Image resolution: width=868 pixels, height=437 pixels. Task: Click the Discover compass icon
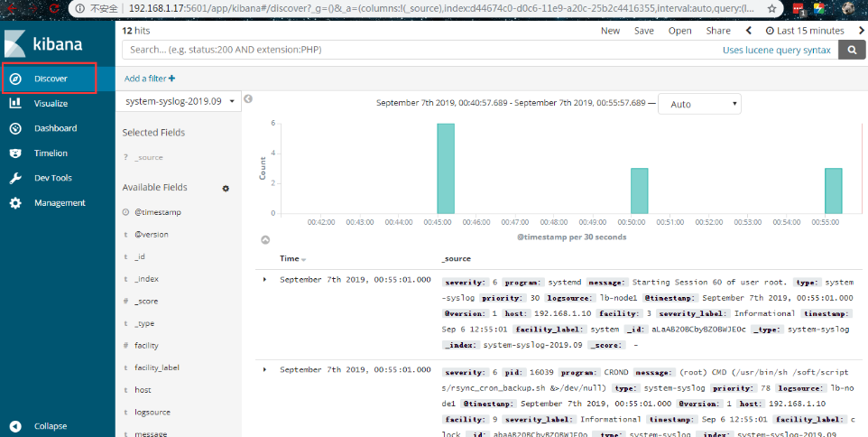pyautogui.click(x=15, y=79)
